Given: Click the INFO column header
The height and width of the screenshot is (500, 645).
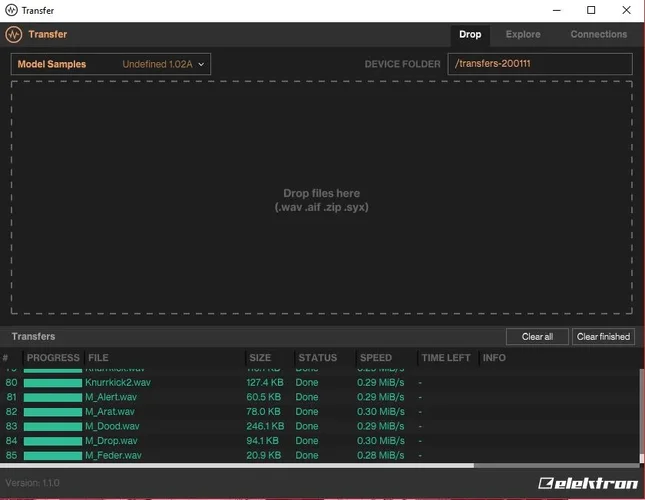Looking at the screenshot, I should click(494, 358).
